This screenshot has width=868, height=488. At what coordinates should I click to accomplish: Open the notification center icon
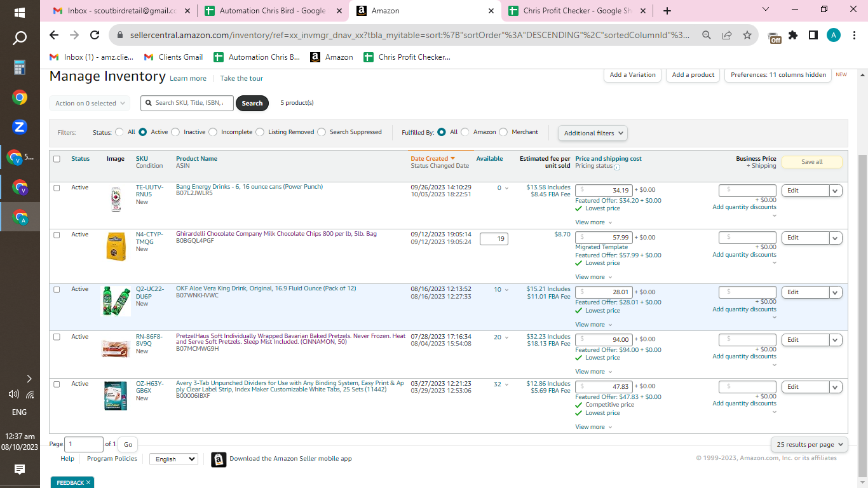[20, 470]
